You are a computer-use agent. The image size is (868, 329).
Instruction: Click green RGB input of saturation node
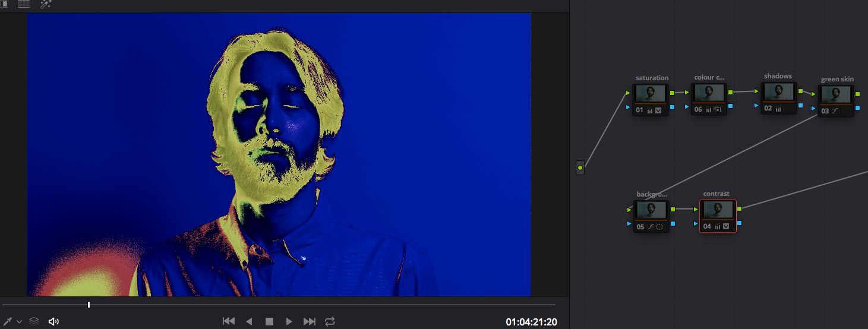pyautogui.click(x=629, y=93)
